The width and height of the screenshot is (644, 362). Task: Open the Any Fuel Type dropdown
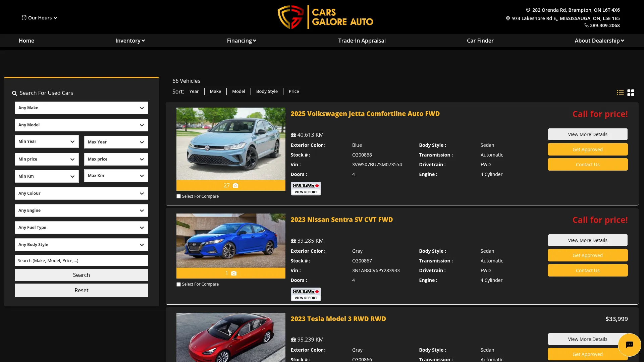pos(82,228)
